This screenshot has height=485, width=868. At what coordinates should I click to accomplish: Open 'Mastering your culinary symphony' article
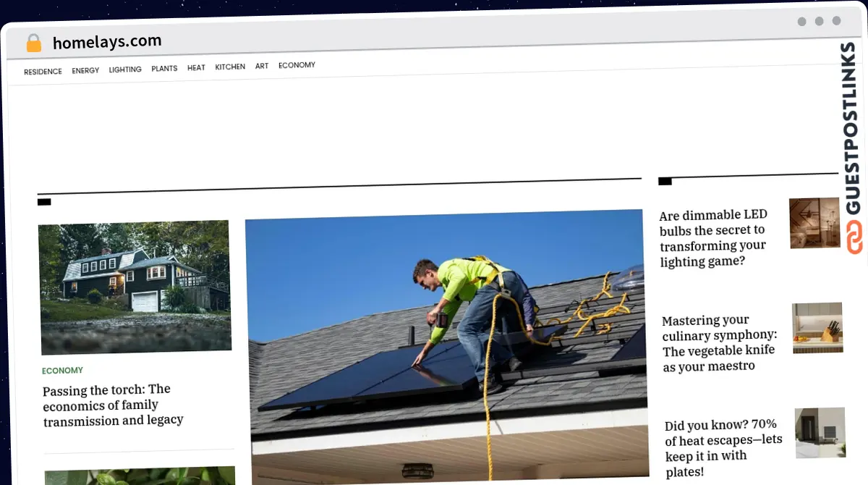point(719,343)
